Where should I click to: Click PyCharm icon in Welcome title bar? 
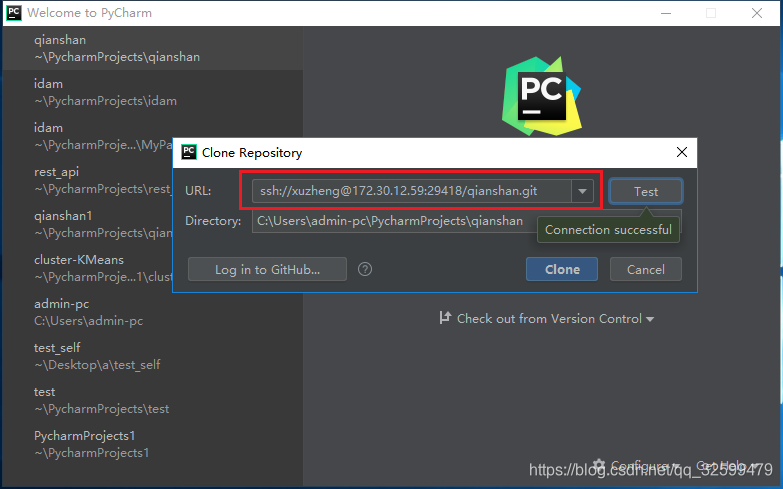[14, 12]
